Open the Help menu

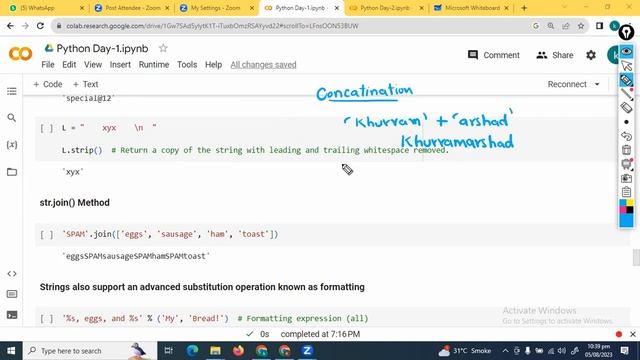click(213, 64)
